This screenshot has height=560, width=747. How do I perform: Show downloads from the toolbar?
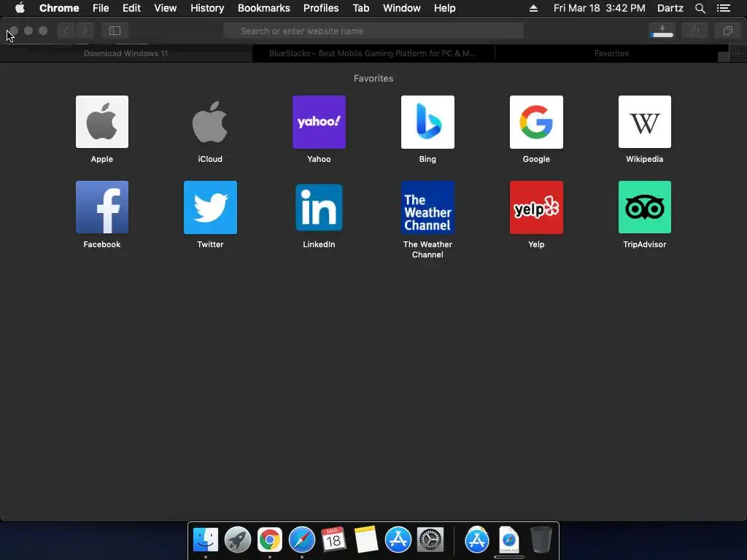pos(662,31)
